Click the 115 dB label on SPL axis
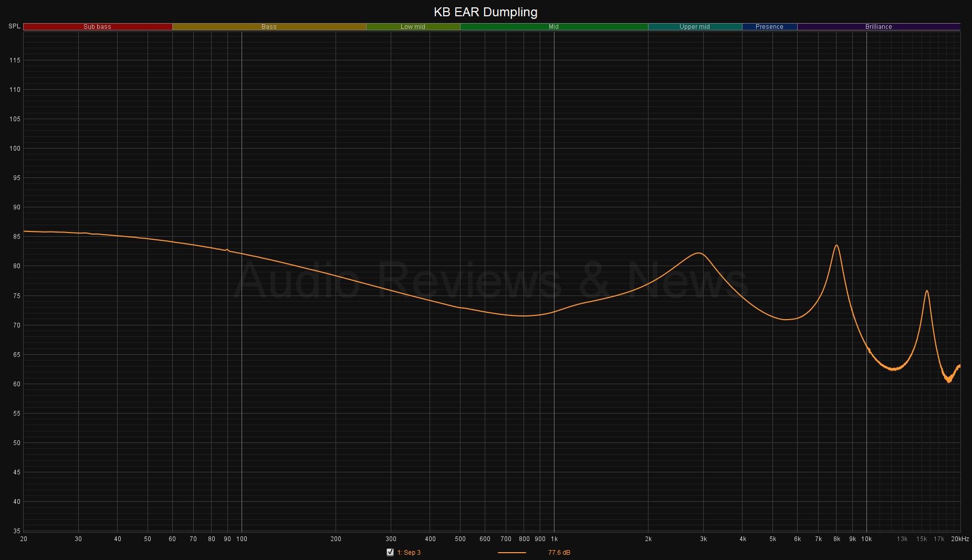This screenshot has height=560, width=972. tap(15, 60)
